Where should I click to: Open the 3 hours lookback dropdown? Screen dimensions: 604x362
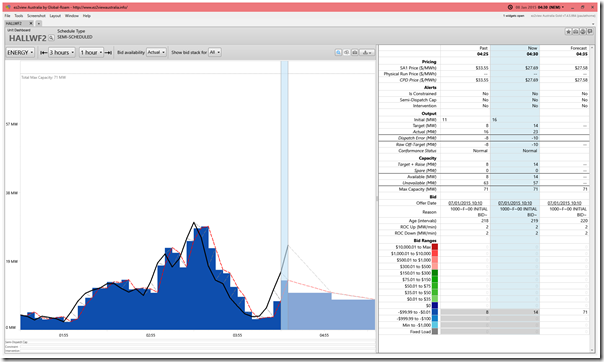tap(62, 52)
